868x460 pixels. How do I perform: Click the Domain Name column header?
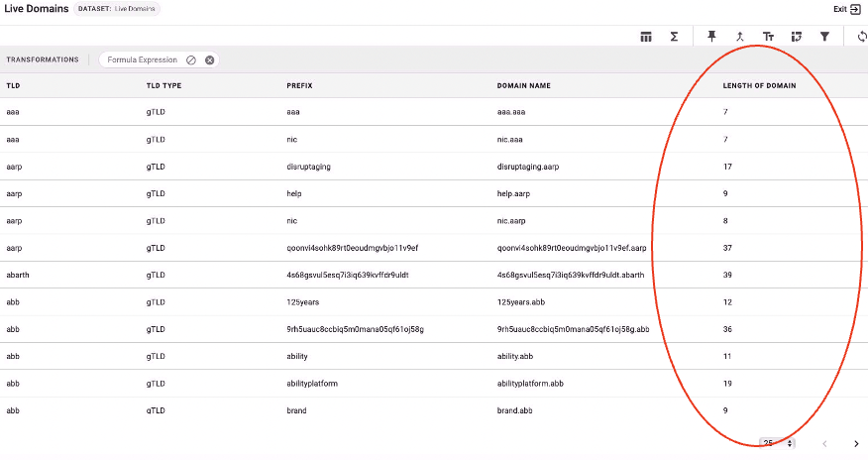[x=524, y=85]
